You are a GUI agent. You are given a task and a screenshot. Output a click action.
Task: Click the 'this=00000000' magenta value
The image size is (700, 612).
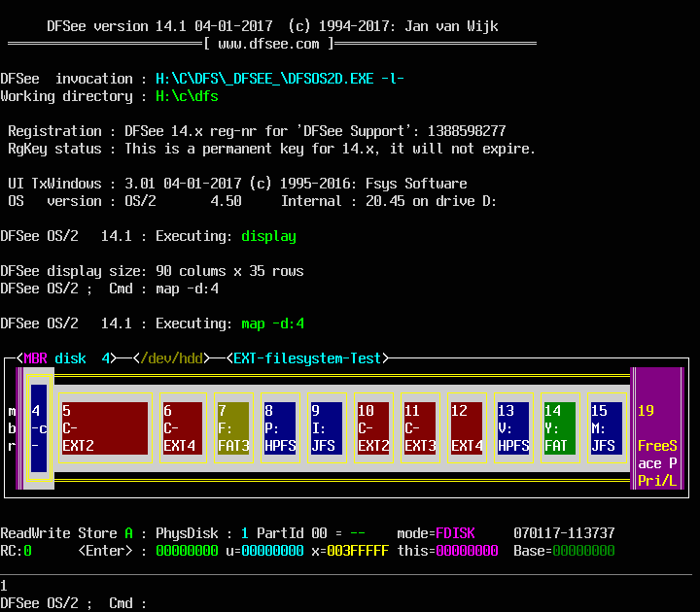(447, 551)
